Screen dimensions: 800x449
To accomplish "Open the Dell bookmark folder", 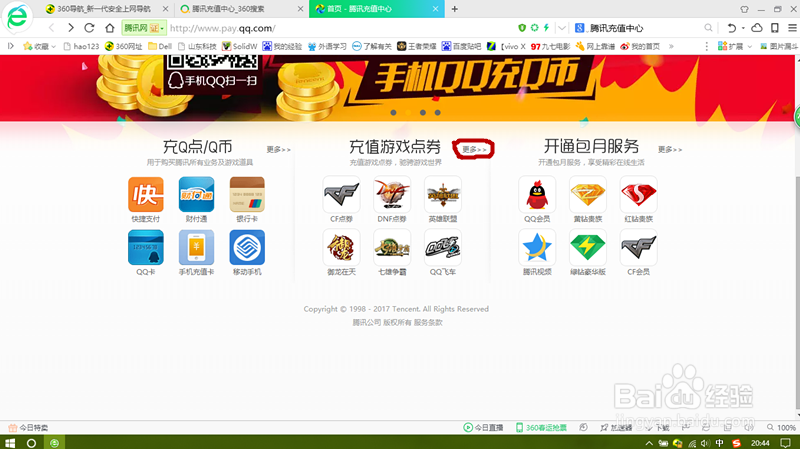I will pos(160,46).
